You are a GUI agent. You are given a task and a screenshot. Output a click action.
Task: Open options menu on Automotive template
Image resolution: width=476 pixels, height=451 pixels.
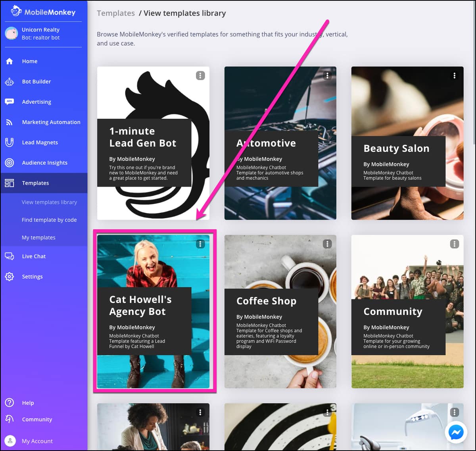327,75
